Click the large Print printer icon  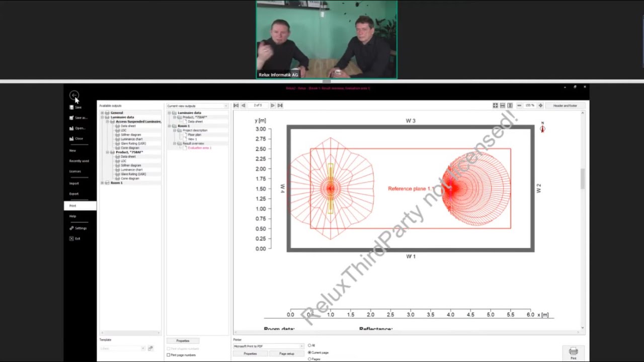(573, 351)
